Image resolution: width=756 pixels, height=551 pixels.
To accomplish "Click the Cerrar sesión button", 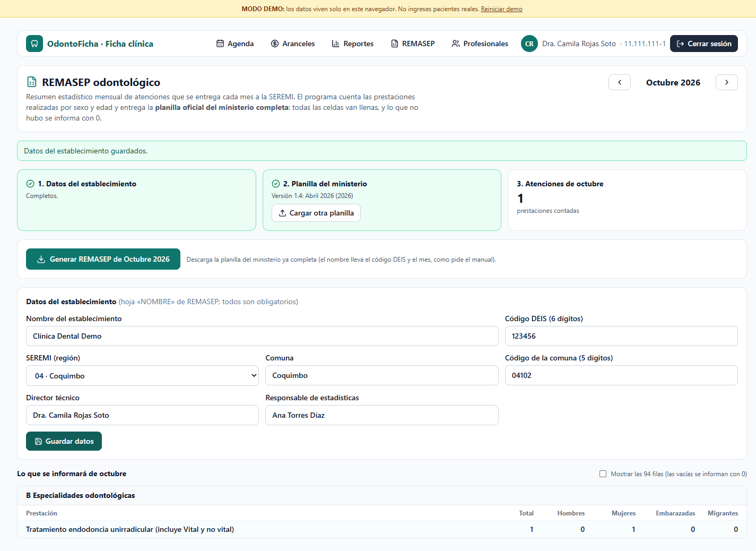I will [704, 44].
